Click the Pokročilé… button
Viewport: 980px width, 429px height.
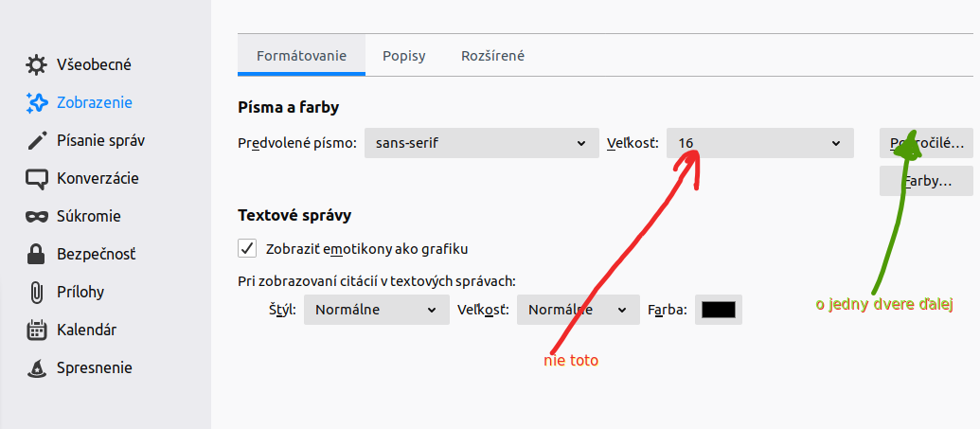tap(926, 144)
